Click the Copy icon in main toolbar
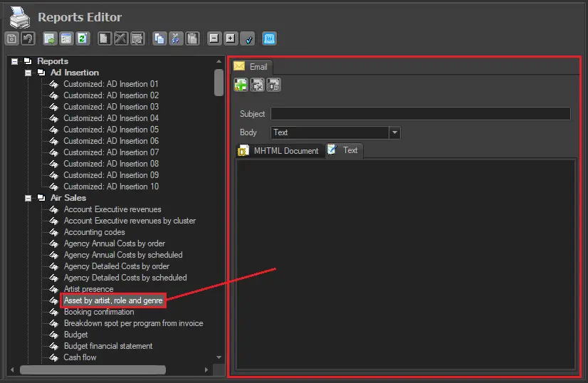 point(159,38)
